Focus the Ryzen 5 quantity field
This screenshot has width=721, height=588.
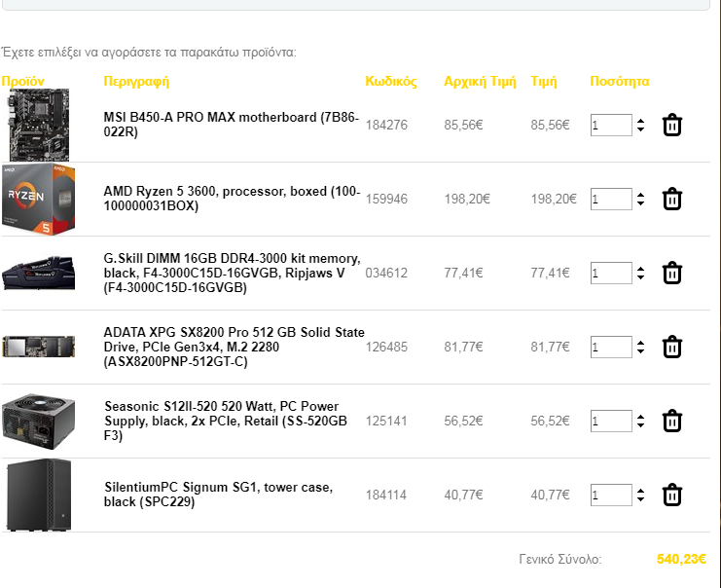click(x=611, y=200)
